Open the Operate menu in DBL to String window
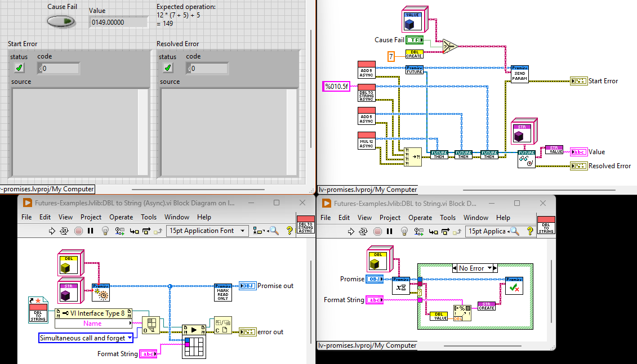The height and width of the screenshot is (364, 637). 420,218
